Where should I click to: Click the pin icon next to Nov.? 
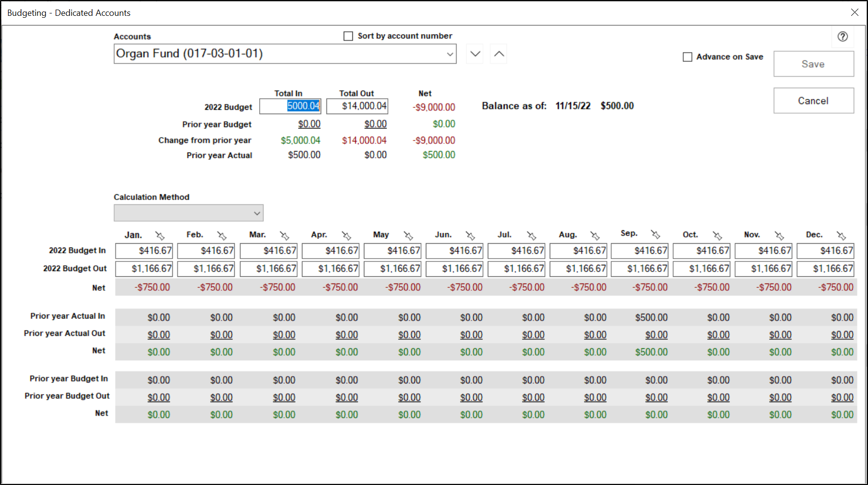click(779, 236)
